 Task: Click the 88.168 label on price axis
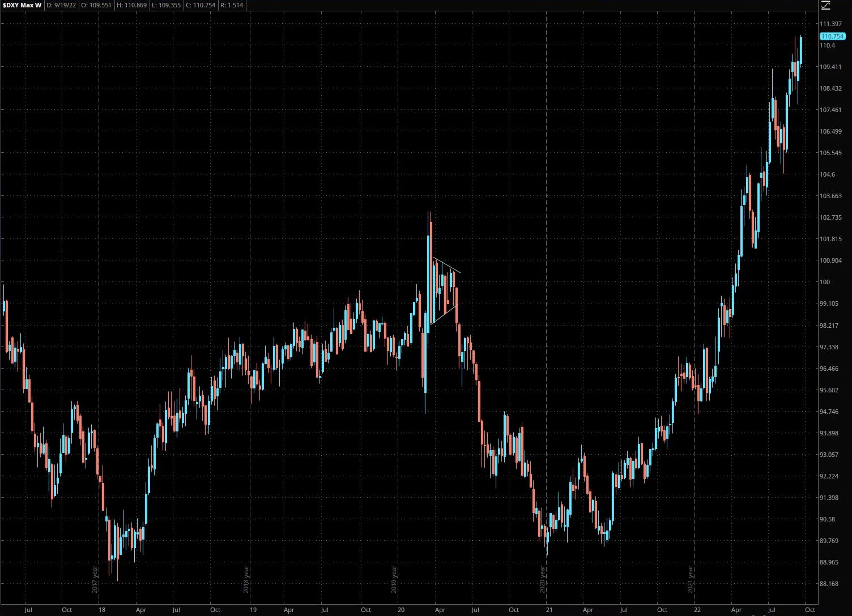[x=829, y=584]
